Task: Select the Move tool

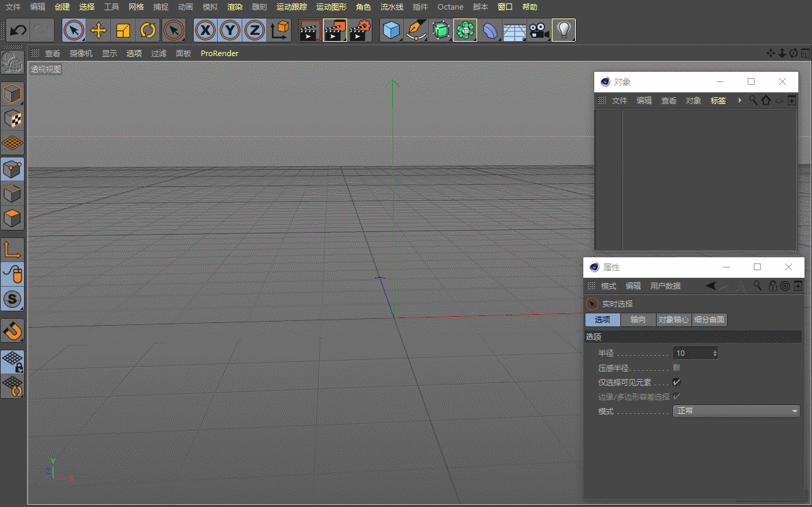Action: point(99,30)
